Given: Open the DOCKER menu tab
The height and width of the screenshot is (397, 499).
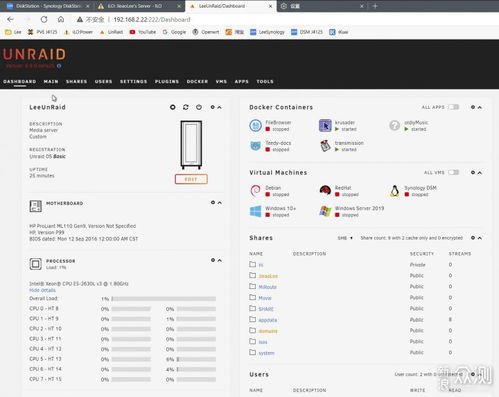Looking at the screenshot, I should click(x=197, y=81).
